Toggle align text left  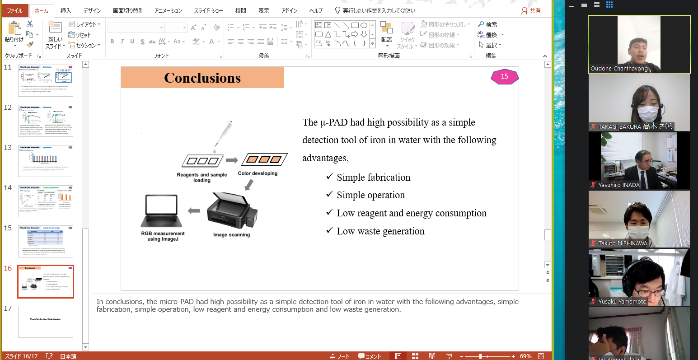point(231,41)
